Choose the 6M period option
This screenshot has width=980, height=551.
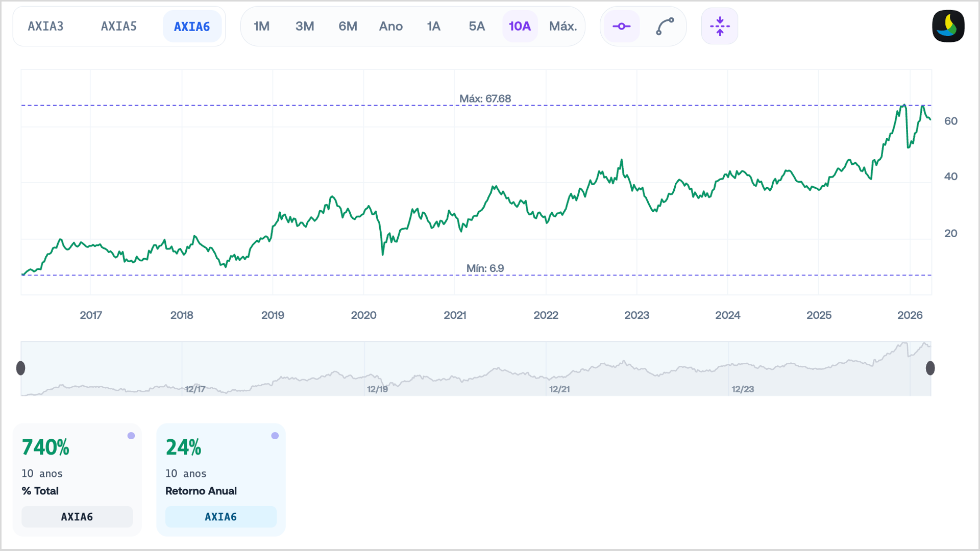point(348,27)
